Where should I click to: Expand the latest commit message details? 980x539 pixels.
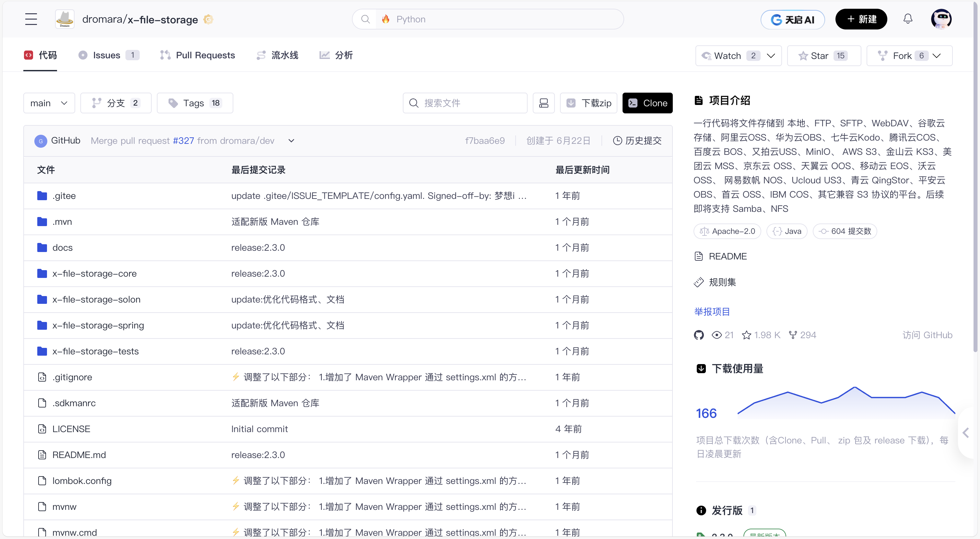291,141
